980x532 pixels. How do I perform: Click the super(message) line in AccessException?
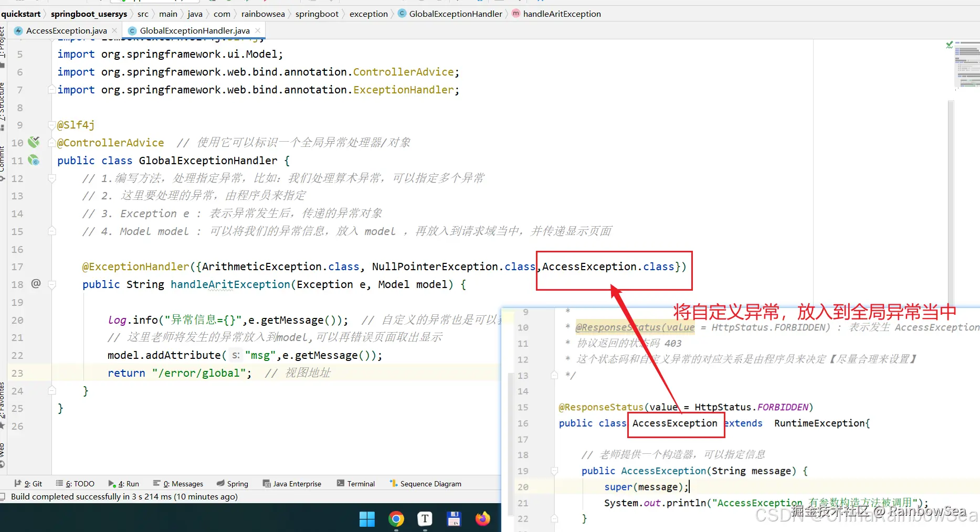pyautogui.click(x=646, y=487)
